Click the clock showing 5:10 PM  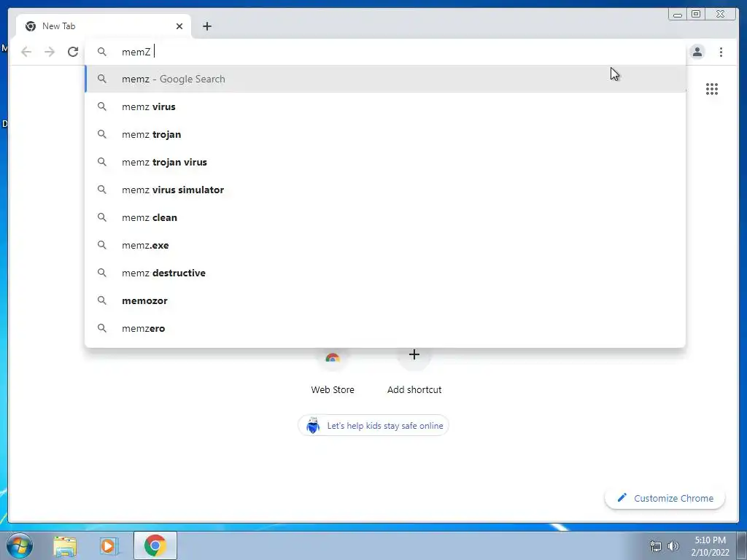pyautogui.click(x=711, y=546)
